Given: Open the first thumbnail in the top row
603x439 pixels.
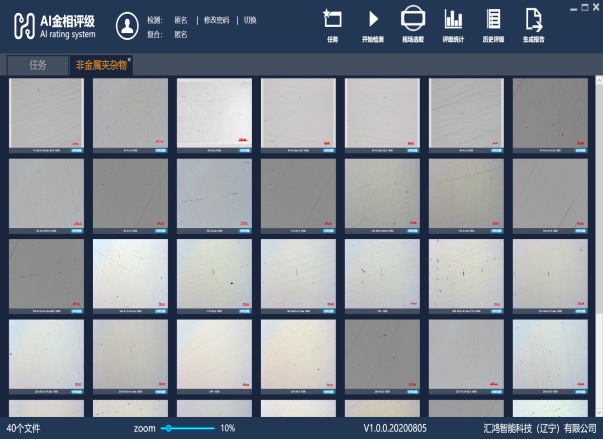Looking at the screenshot, I should (x=46, y=112).
